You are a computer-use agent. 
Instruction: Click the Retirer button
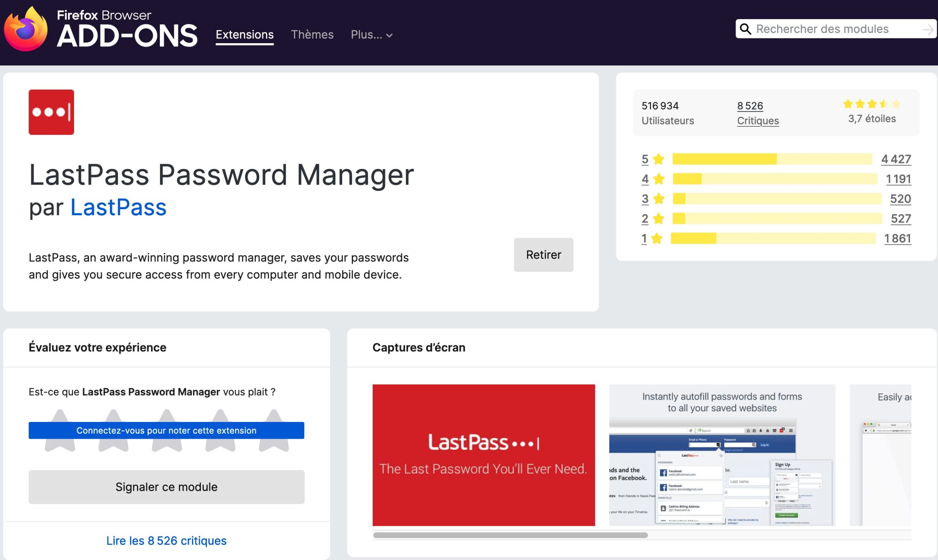click(x=543, y=255)
